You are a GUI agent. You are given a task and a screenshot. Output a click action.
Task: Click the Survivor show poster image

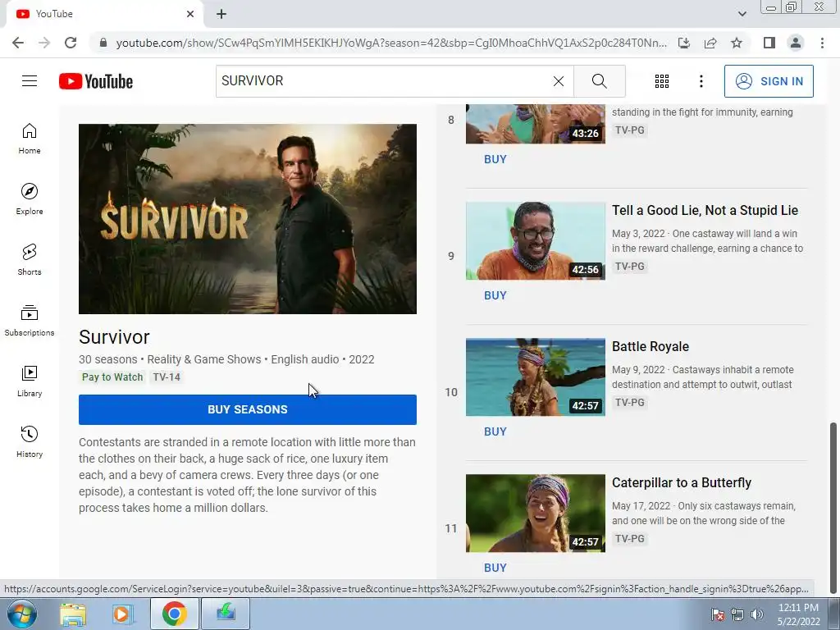248,219
